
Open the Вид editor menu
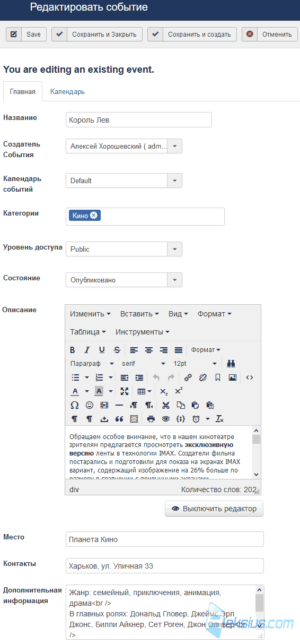click(x=178, y=314)
